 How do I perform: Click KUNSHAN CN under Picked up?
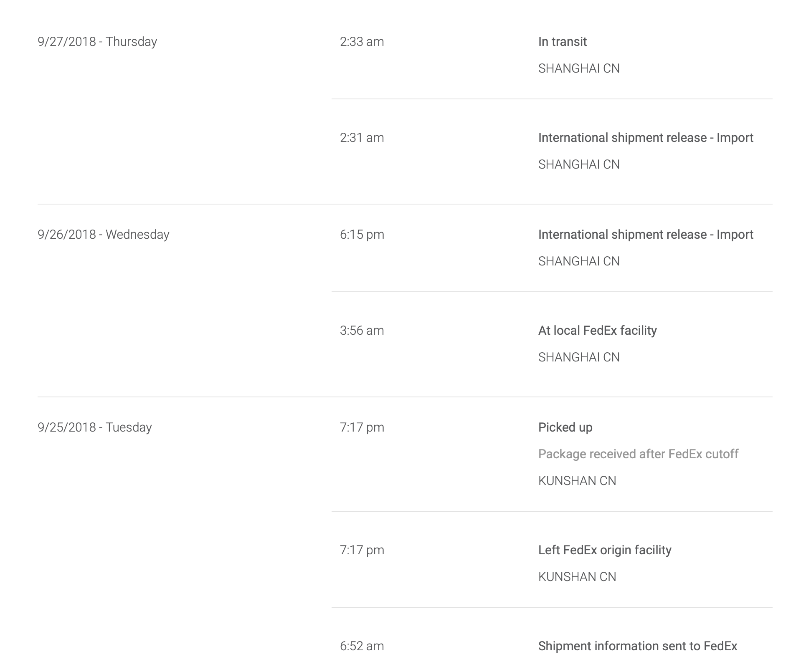577,481
